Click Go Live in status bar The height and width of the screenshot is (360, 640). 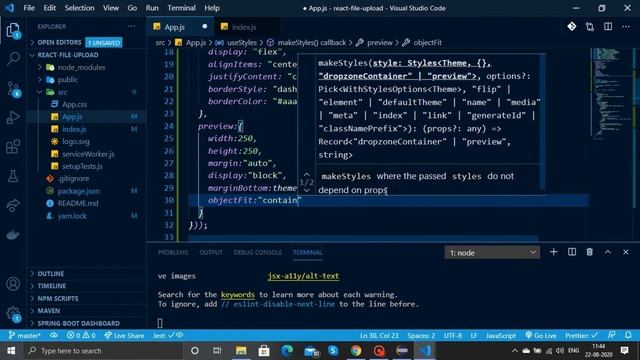(x=541, y=336)
